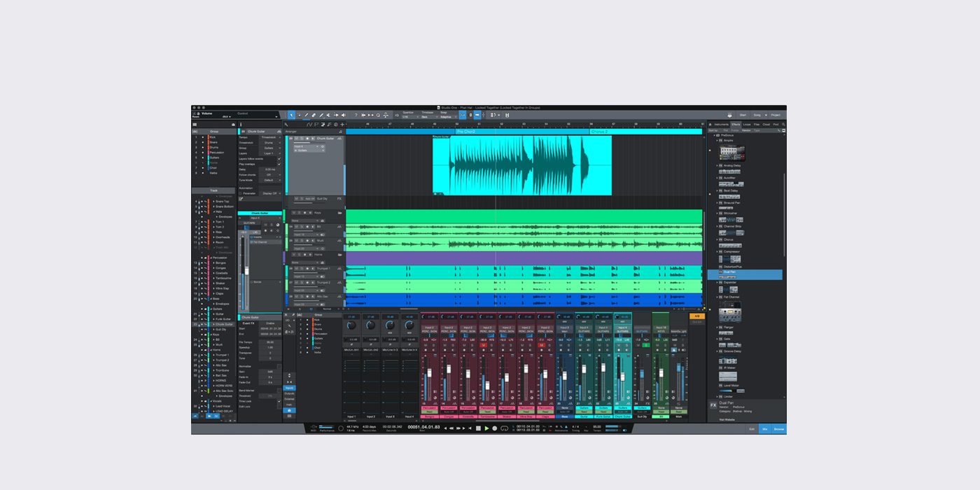Screen dimensions: 980x490
Task: Click the wrench icon above the track list
Action: pyautogui.click(x=286, y=125)
